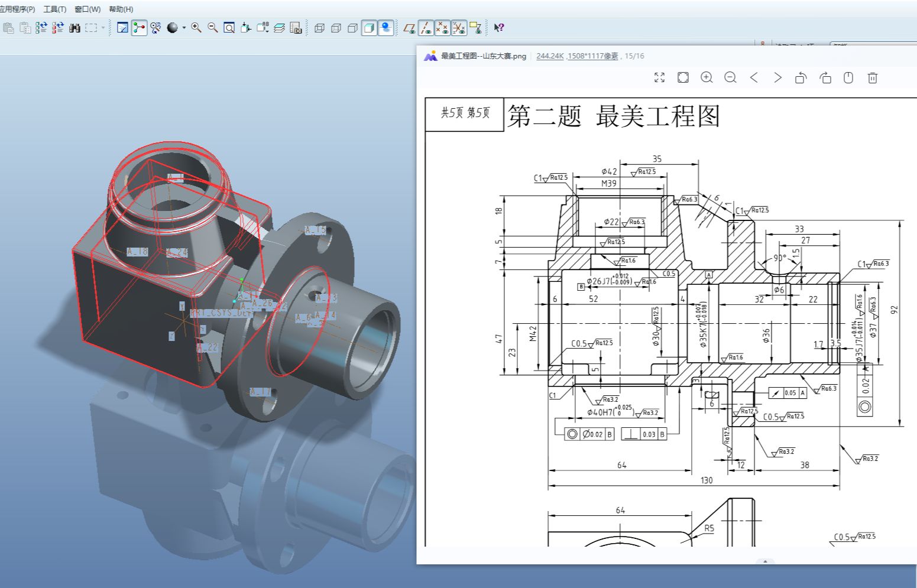This screenshot has height=588, width=917.
Task: Delete the image with trash icon
Action: (873, 77)
